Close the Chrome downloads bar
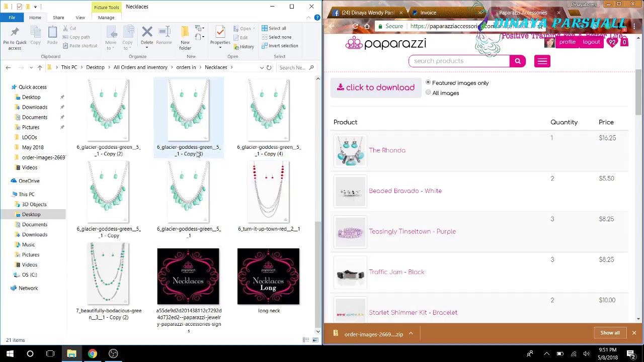 pyautogui.click(x=634, y=333)
